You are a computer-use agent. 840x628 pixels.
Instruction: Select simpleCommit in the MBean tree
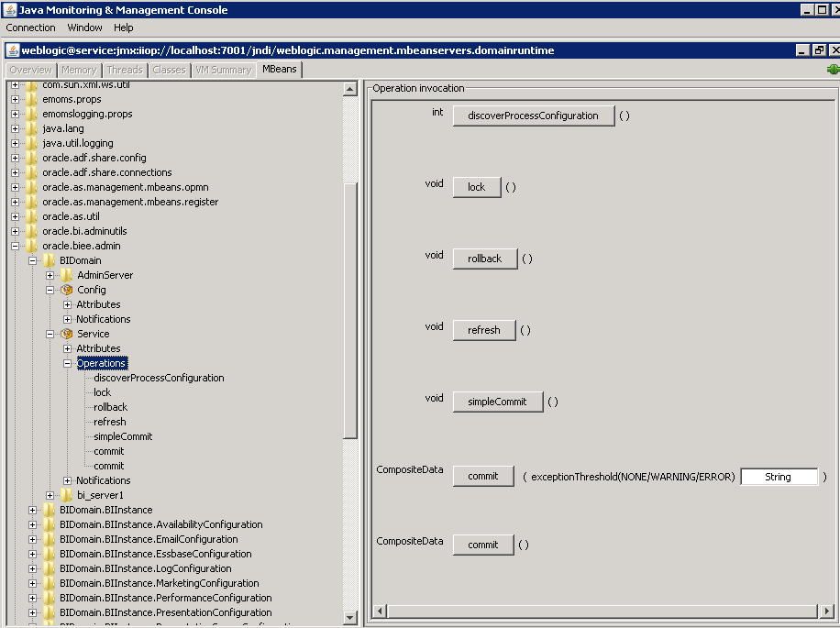(123, 437)
